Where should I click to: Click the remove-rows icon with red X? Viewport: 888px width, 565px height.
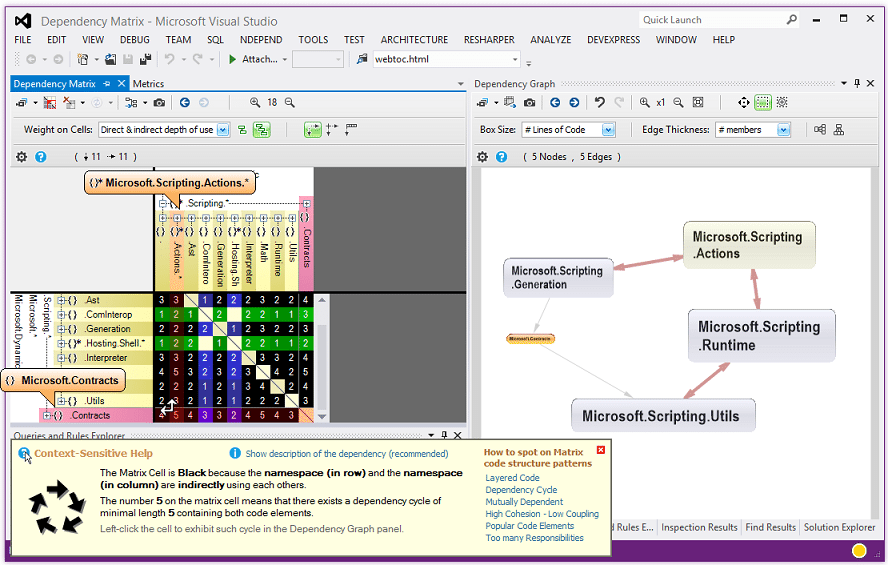tap(69, 102)
